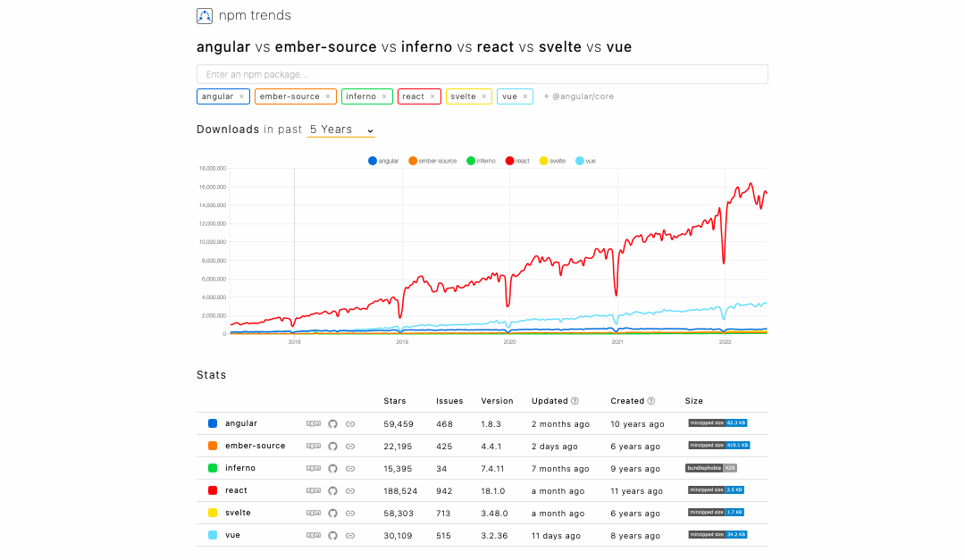
Task: Open react's minzipped size badge
Action: click(x=716, y=489)
